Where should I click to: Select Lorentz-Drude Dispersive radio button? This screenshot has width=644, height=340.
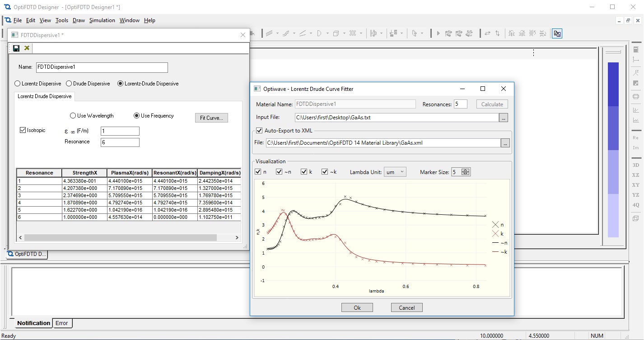tap(120, 84)
